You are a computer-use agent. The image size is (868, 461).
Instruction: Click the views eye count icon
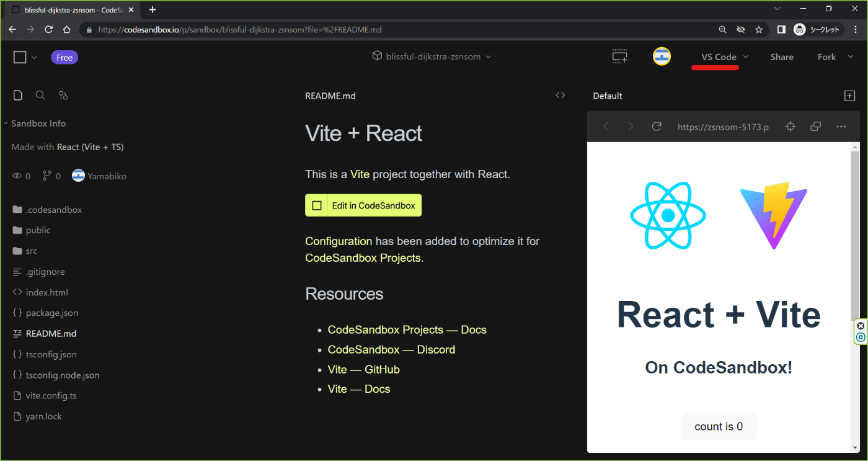pyautogui.click(x=17, y=176)
